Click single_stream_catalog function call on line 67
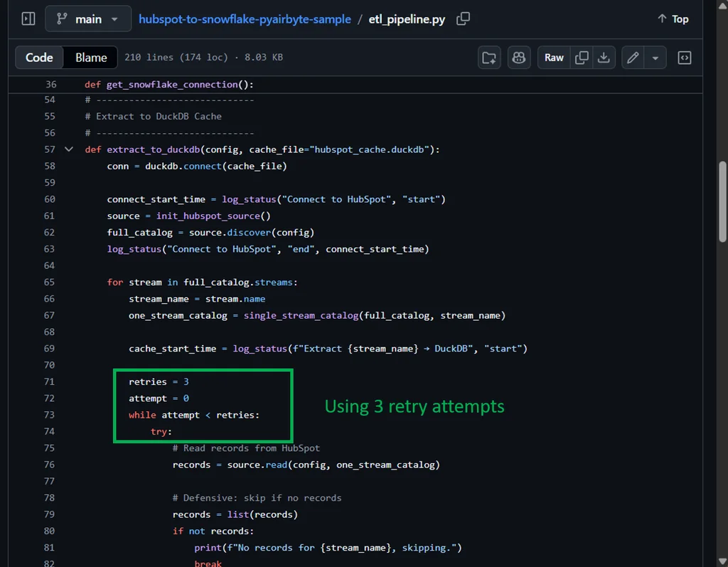The width and height of the screenshot is (728, 567). coord(301,315)
